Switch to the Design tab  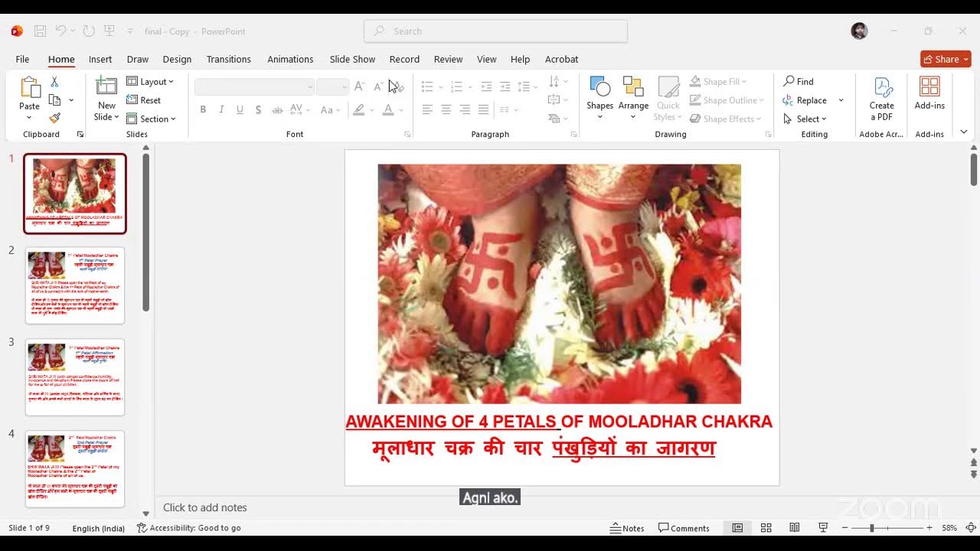coord(177,59)
